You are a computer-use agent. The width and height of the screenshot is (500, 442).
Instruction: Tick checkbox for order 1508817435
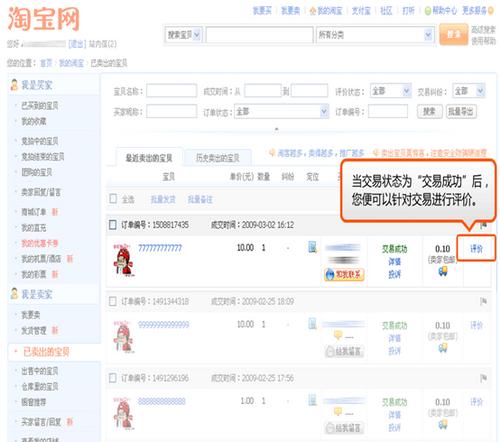[x=113, y=225]
